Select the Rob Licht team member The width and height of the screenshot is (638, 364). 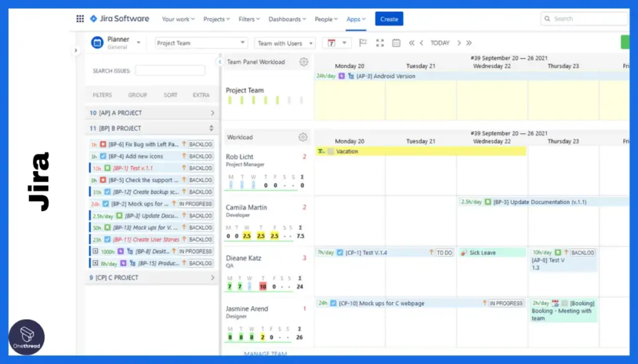point(240,157)
